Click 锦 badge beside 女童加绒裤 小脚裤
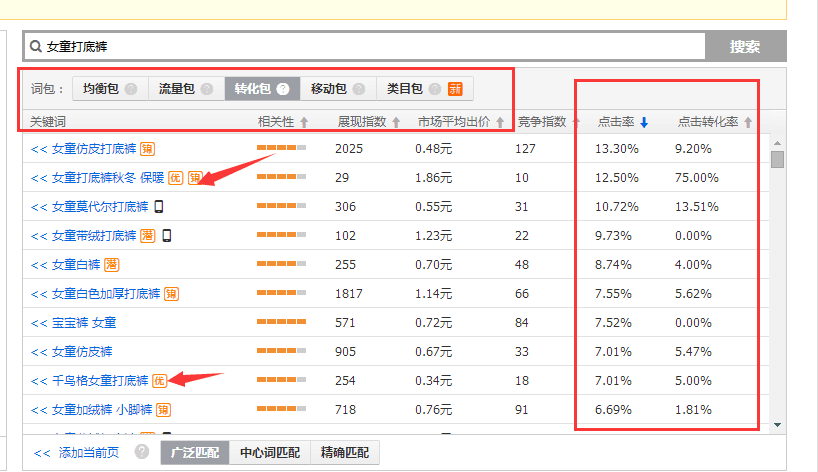Viewport: 818px width, 472px height. pyautogui.click(x=163, y=410)
